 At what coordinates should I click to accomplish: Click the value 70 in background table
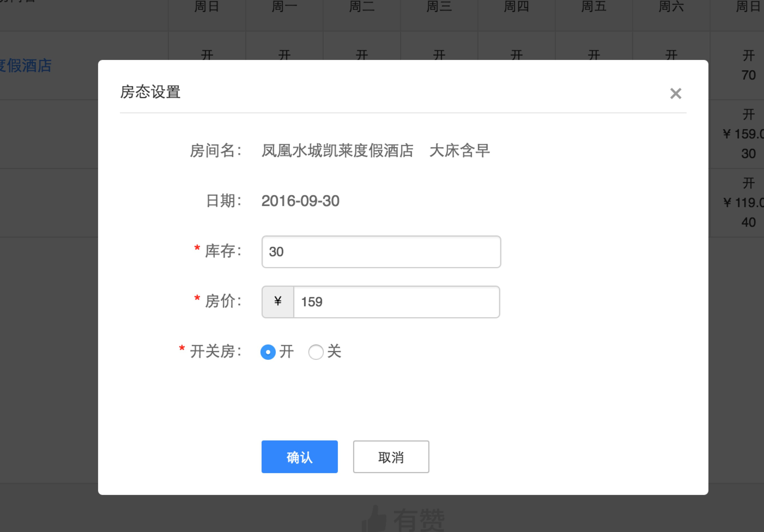click(748, 75)
